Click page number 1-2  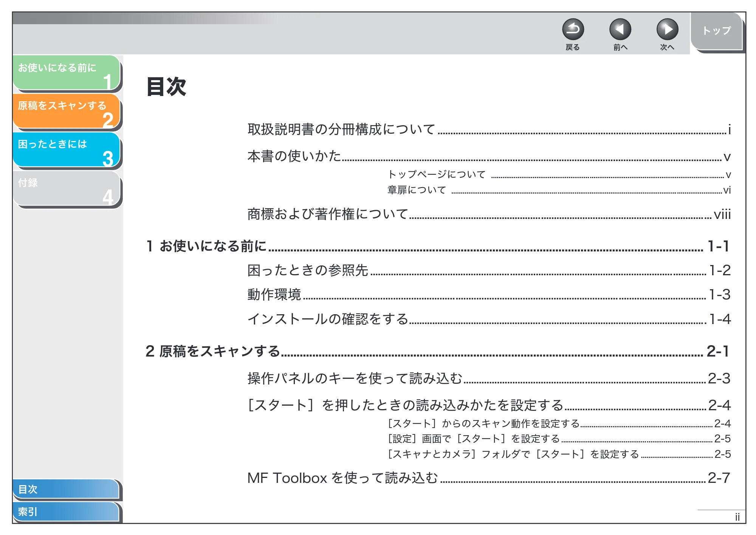click(720, 270)
